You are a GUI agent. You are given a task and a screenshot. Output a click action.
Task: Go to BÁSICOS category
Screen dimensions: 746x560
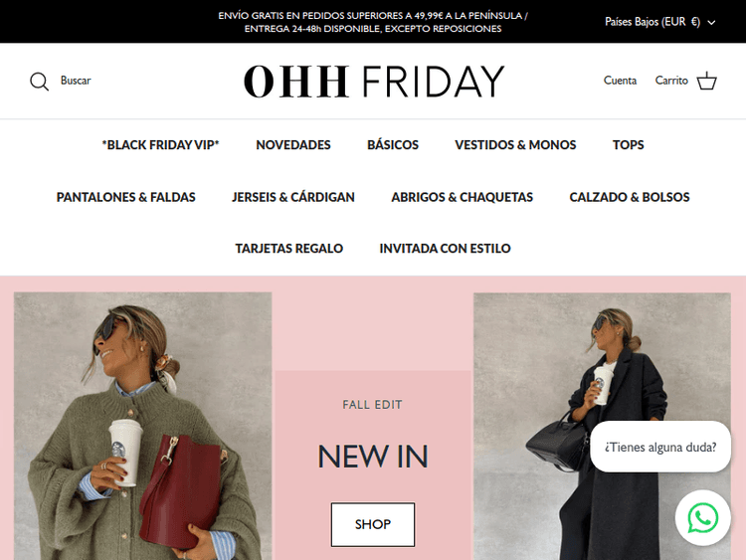tap(393, 144)
